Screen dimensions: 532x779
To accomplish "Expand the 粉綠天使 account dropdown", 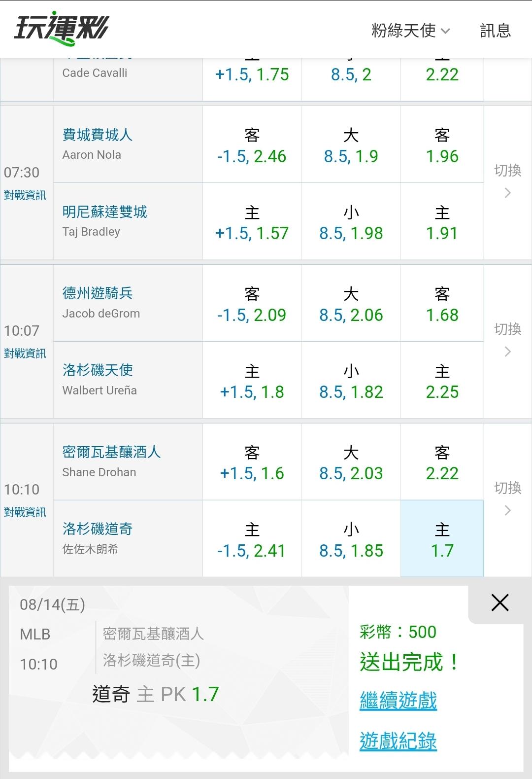I will [x=411, y=31].
